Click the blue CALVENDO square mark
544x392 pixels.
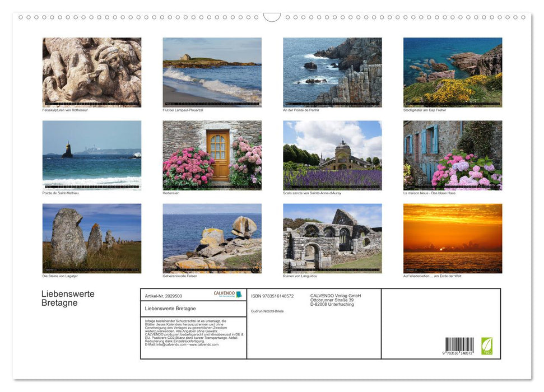coord(240,293)
